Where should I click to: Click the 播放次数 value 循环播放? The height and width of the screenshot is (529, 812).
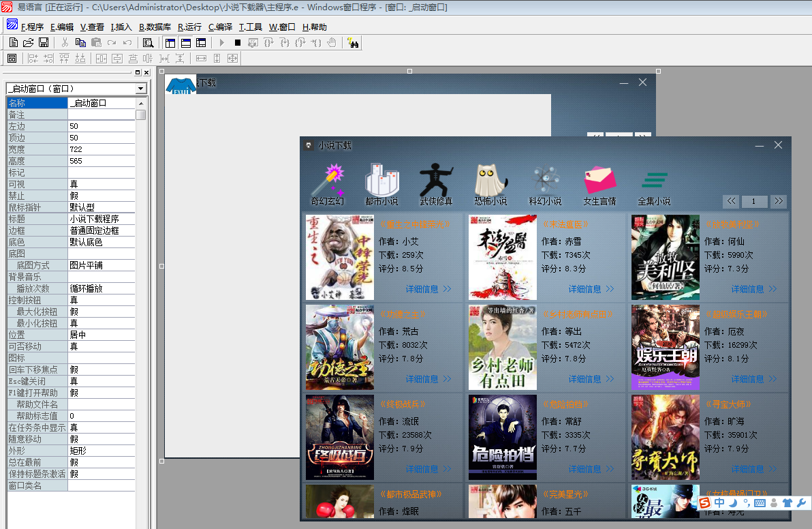101,288
